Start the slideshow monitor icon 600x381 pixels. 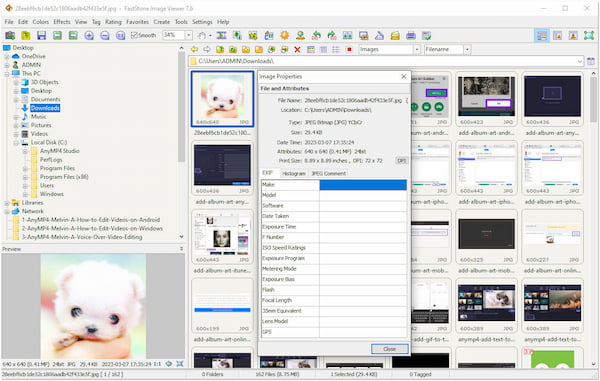tap(364, 36)
